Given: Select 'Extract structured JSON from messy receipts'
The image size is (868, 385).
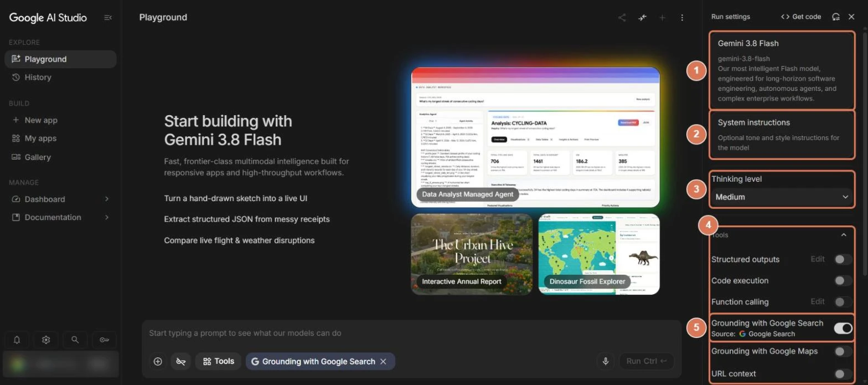Looking at the screenshot, I should click(247, 219).
